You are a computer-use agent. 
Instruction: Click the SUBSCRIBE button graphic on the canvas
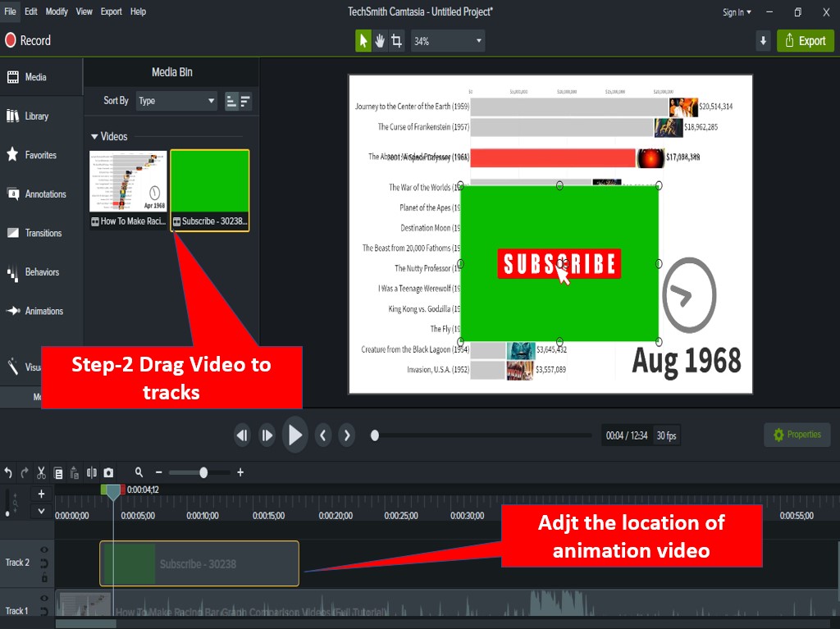tap(559, 263)
